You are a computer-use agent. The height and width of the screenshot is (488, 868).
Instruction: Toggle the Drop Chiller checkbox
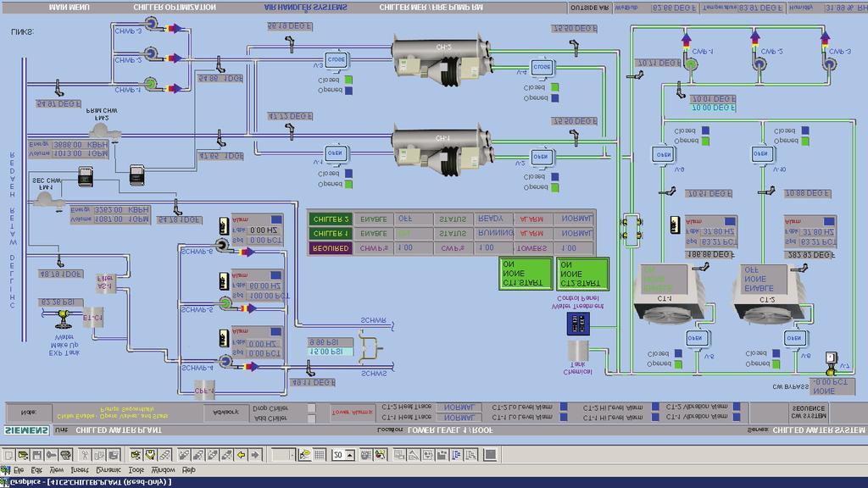tap(312, 408)
